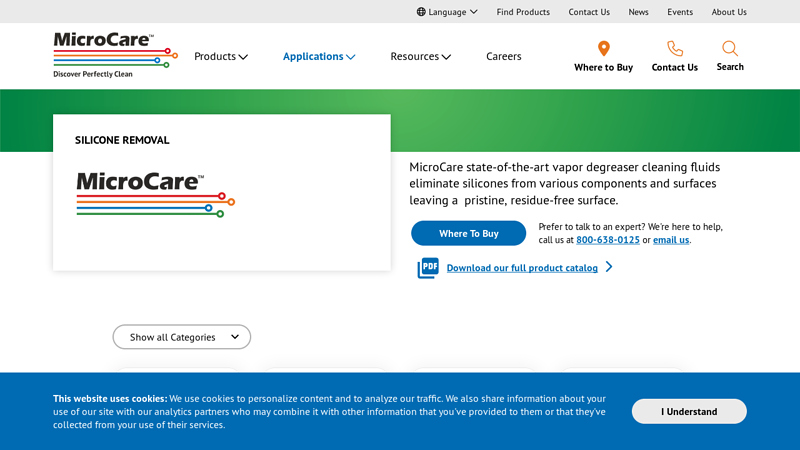Click the magnifier Search icon
800x450 pixels.
pyautogui.click(x=730, y=48)
